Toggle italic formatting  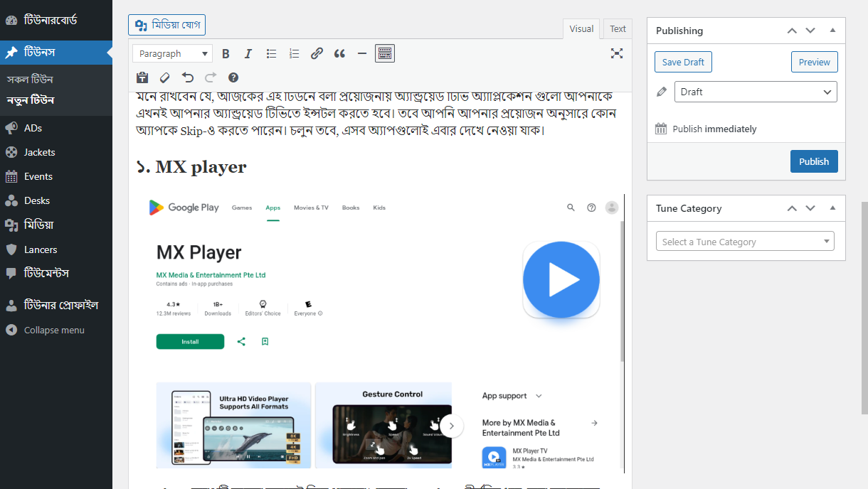click(x=248, y=53)
